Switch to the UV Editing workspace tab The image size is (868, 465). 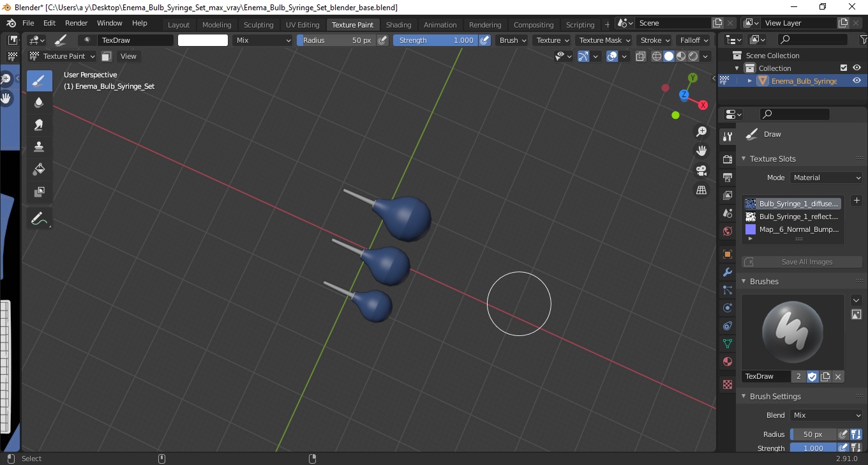(303, 25)
